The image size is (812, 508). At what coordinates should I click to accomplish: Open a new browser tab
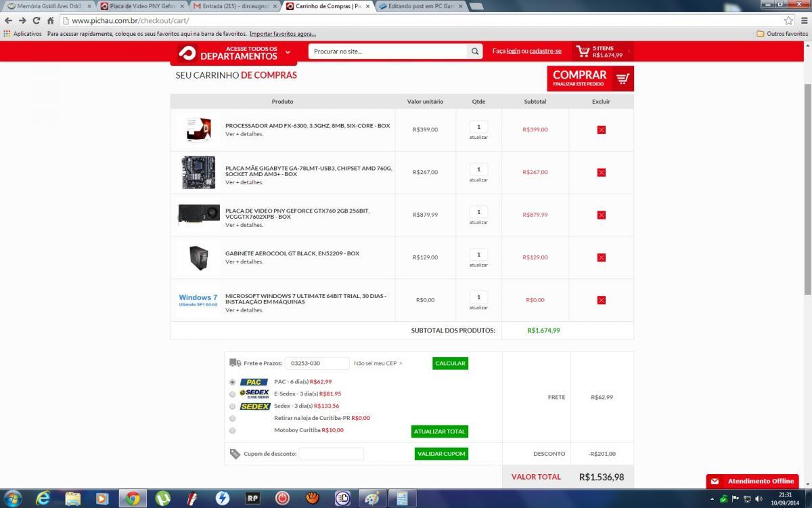(x=476, y=6)
